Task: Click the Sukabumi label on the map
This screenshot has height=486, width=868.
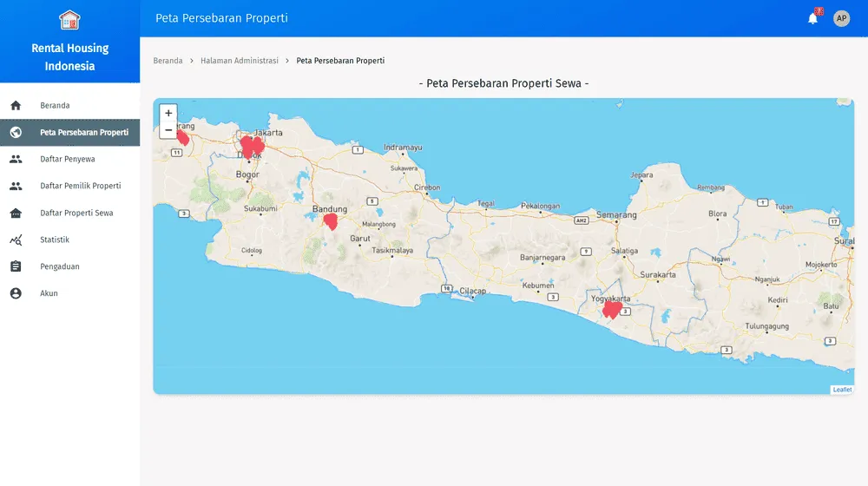Action: [260, 208]
